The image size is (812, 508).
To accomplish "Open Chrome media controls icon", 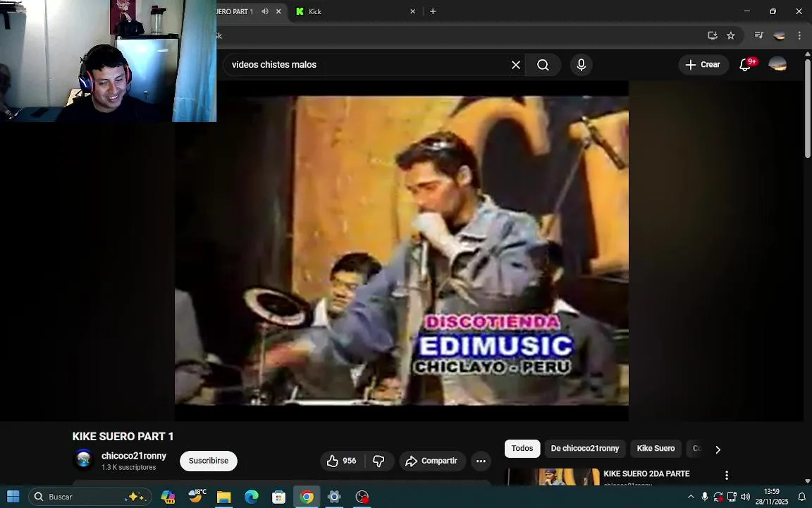I will click(x=758, y=35).
